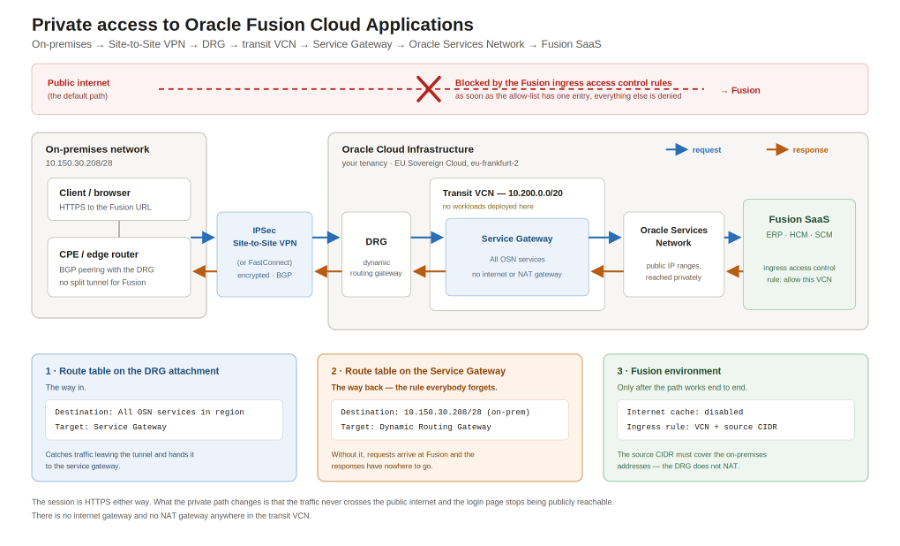Select the 'Client / browser' box
Screen dimensions: 900x546
pos(119,199)
